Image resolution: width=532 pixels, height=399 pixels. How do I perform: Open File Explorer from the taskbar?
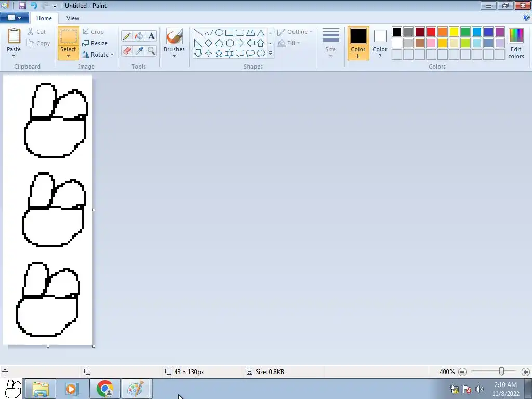41,389
